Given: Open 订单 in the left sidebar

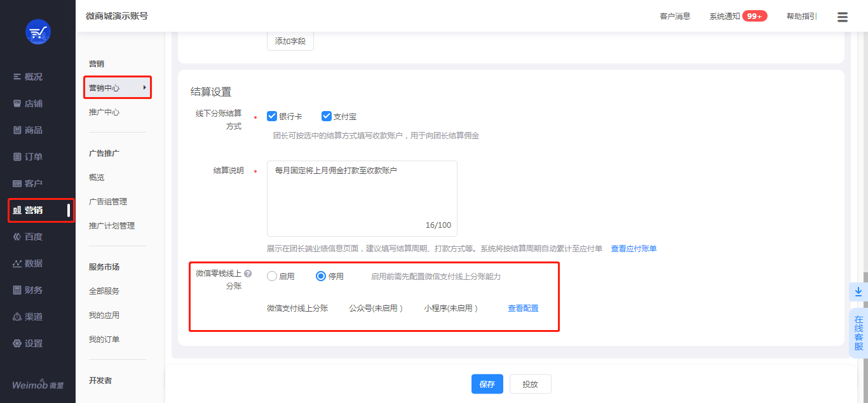Looking at the screenshot, I should point(28,157).
